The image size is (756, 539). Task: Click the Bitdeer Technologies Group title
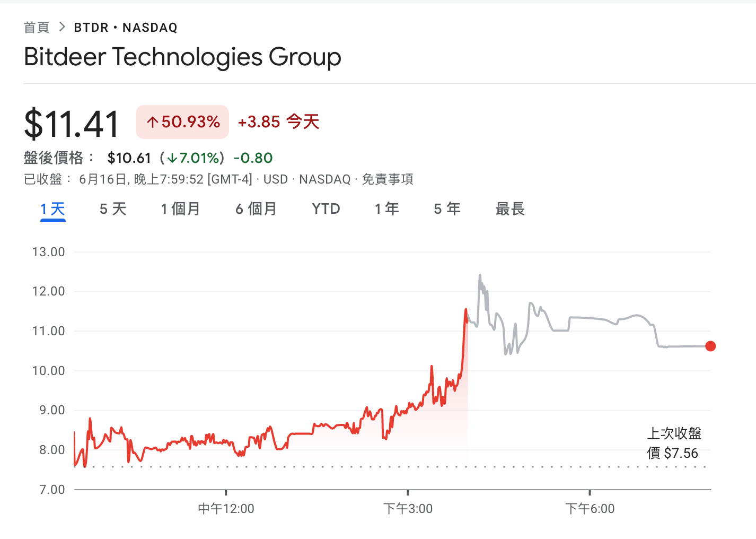click(183, 57)
